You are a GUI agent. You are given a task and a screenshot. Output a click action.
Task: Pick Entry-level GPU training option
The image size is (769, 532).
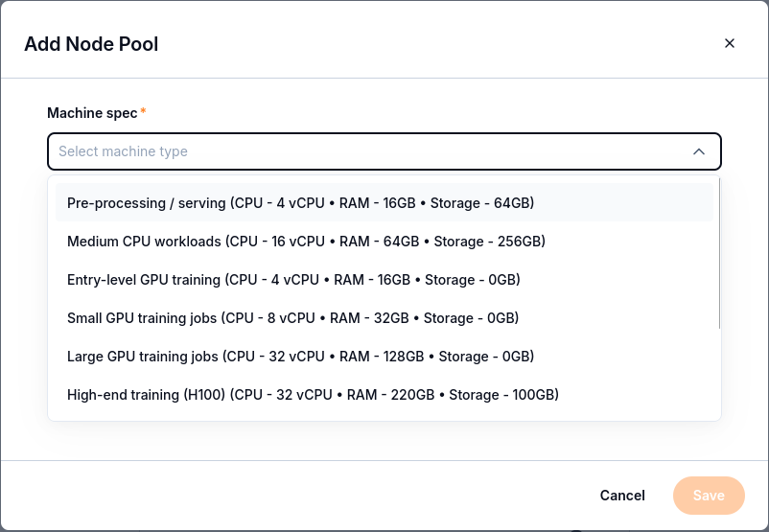click(384, 280)
